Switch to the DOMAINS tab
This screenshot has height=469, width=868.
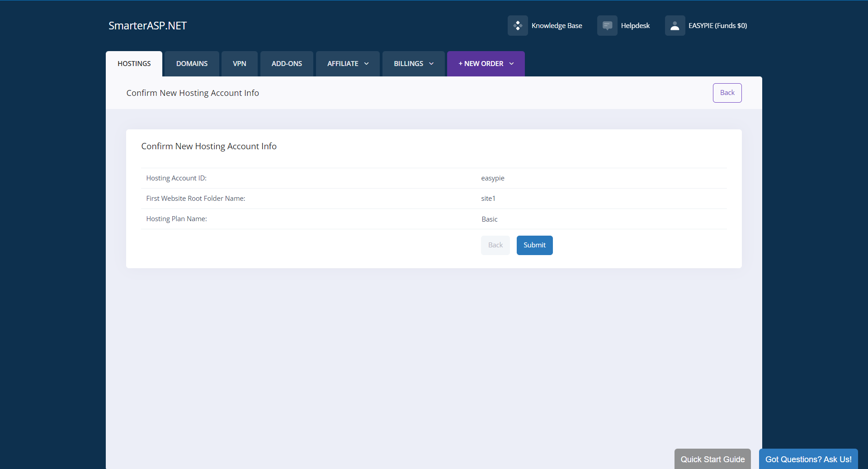pos(191,63)
